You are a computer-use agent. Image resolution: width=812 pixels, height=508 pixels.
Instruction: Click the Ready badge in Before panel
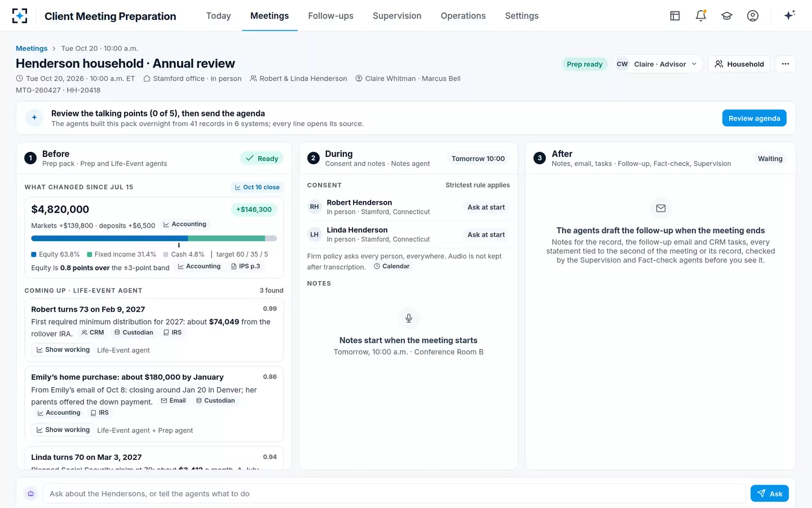pos(262,159)
